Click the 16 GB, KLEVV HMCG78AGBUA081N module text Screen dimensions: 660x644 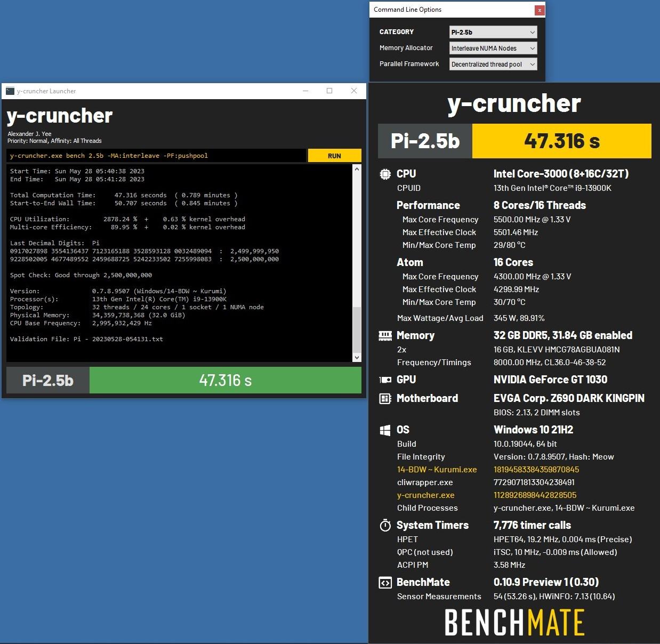[x=557, y=350]
